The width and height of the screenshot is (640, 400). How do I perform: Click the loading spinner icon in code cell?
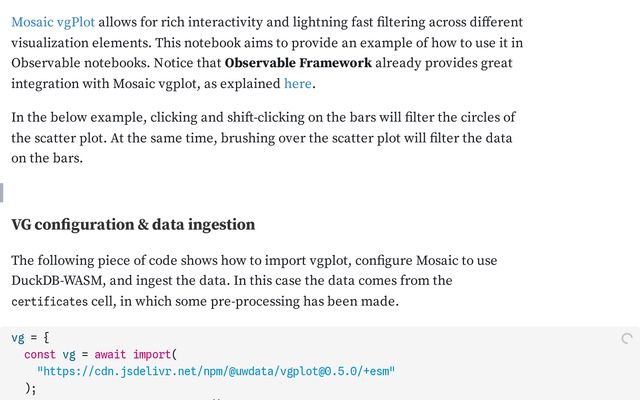(627, 339)
